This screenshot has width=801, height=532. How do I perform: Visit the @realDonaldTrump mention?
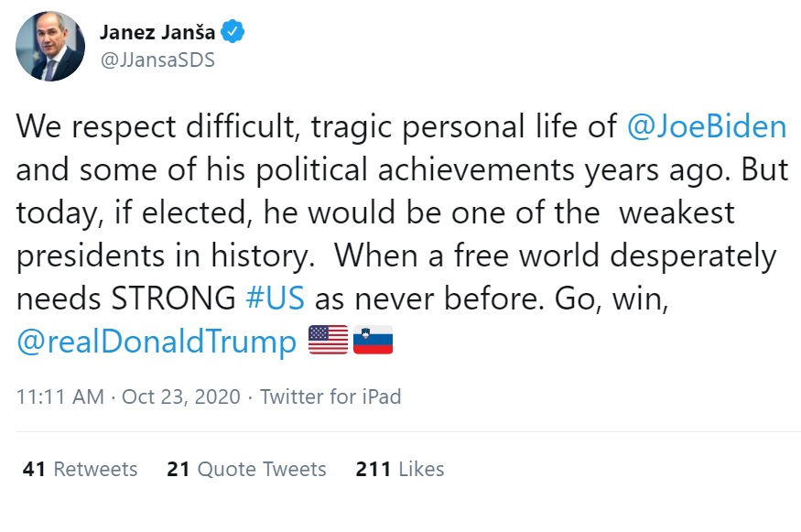tap(157, 342)
